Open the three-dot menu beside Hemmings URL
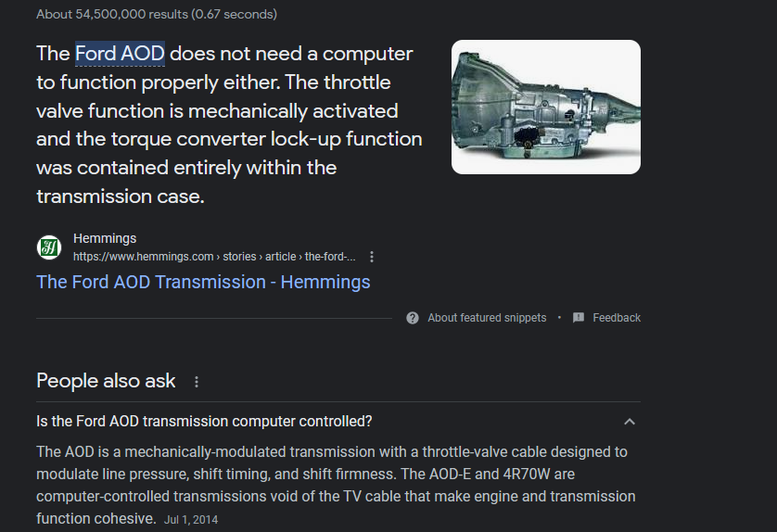Image resolution: width=777 pixels, height=532 pixels. (x=372, y=257)
